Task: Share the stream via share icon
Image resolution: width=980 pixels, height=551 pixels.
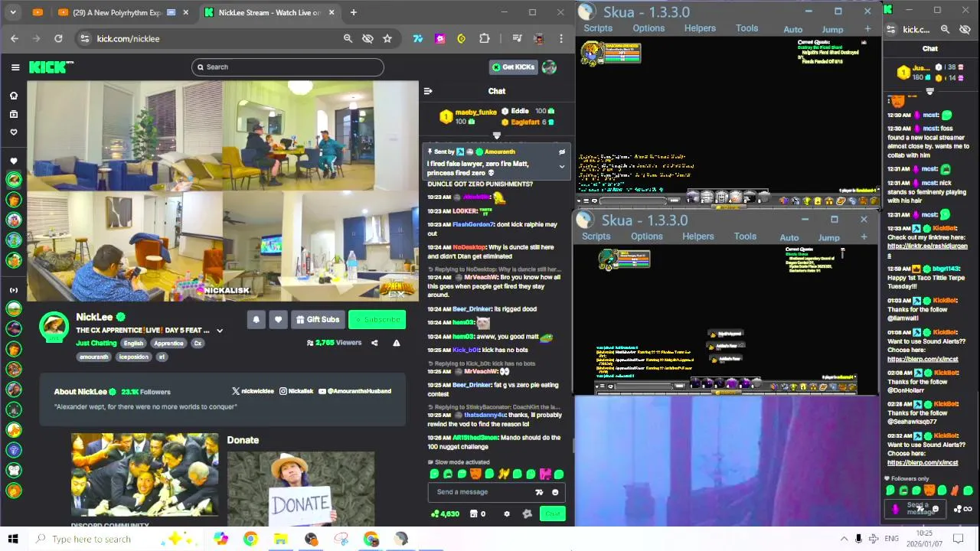Action: (x=374, y=343)
